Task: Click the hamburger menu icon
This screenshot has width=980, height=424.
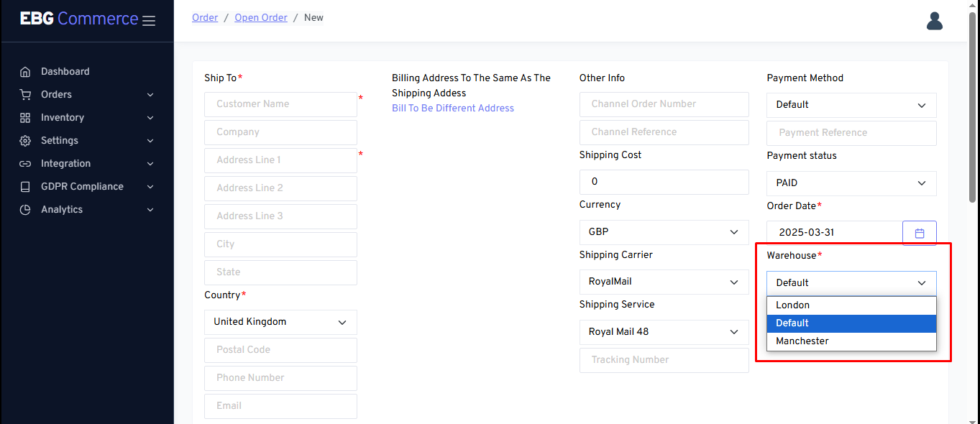Action: (149, 21)
